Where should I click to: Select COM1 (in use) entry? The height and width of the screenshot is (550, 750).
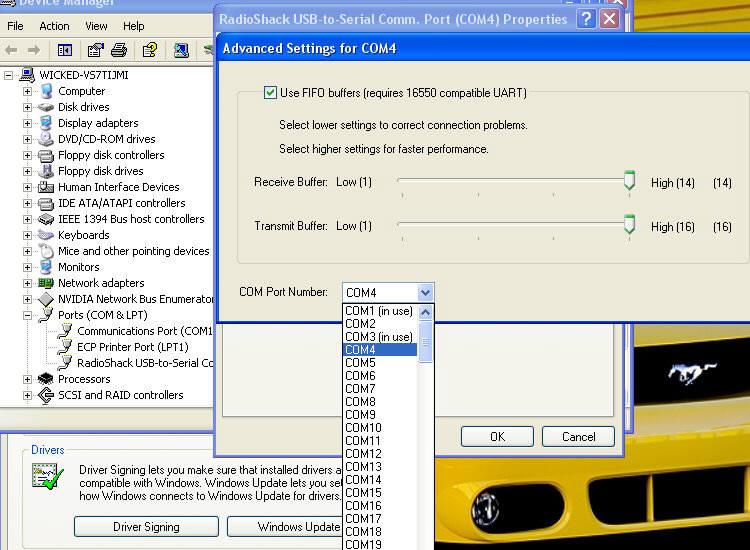pyautogui.click(x=380, y=311)
